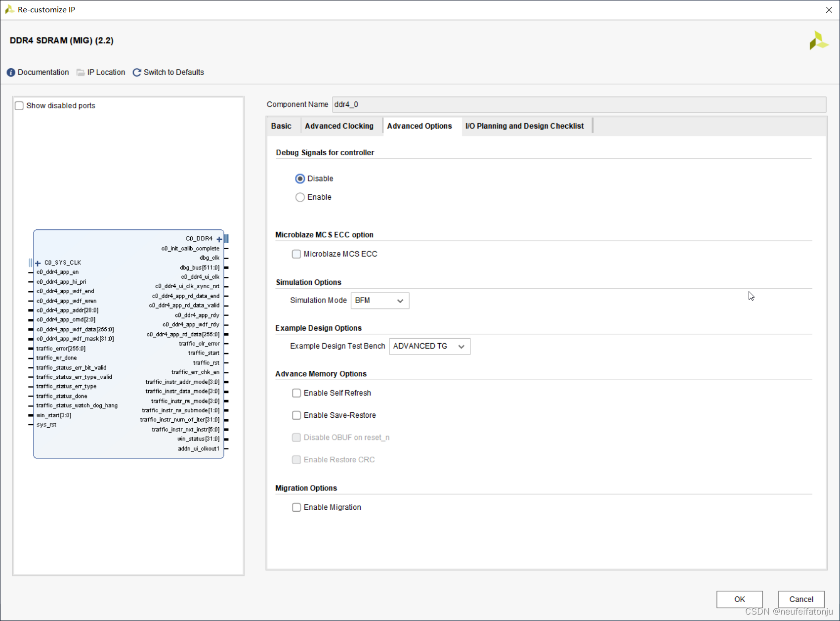Select the traffic_instr_num_of_iter[31:0] port
The height and width of the screenshot is (621, 840).
[x=180, y=420]
